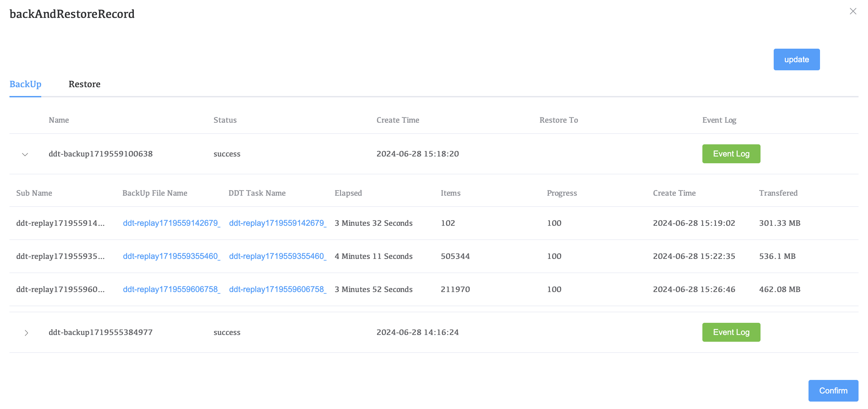Collapse the ddt-backup1719559100638 row

pyautogui.click(x=25, y=154)
